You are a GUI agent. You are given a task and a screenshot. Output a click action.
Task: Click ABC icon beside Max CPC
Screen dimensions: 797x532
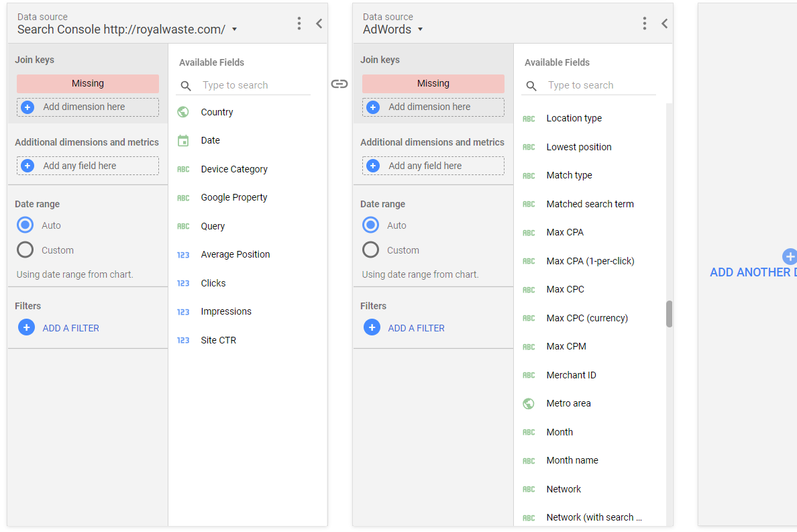(529, 290)
